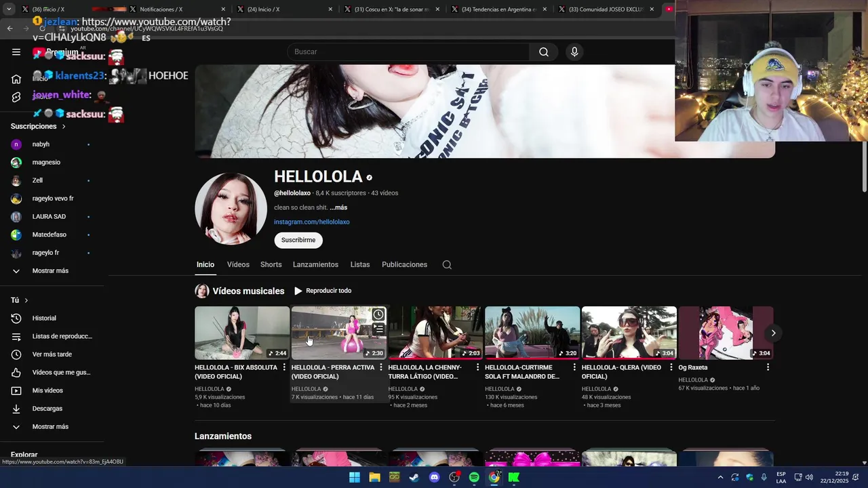Open BIX ABSOLUTA video title link
Screen dimensions: 868x488
pos(236,371)
